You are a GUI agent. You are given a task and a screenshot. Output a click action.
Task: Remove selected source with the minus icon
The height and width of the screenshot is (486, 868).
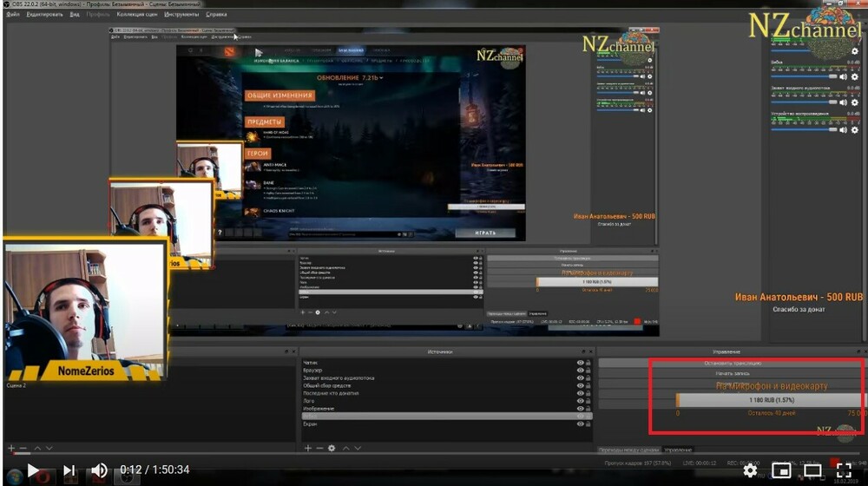point(319,449)
